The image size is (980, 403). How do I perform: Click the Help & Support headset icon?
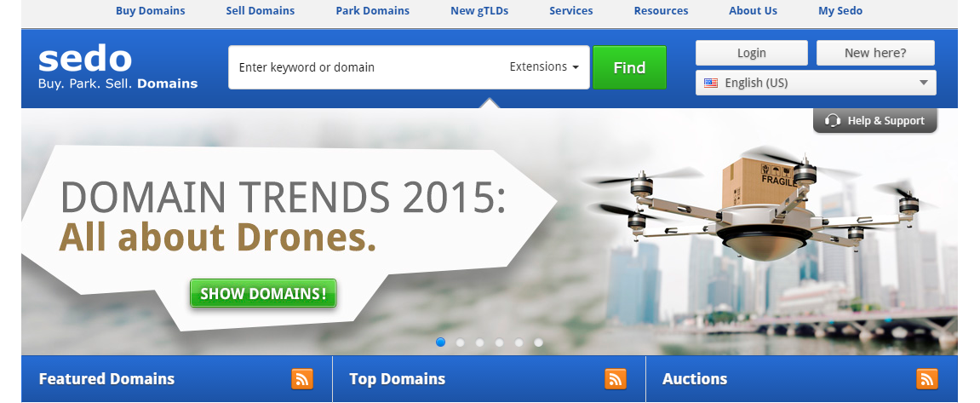point(833,121)
